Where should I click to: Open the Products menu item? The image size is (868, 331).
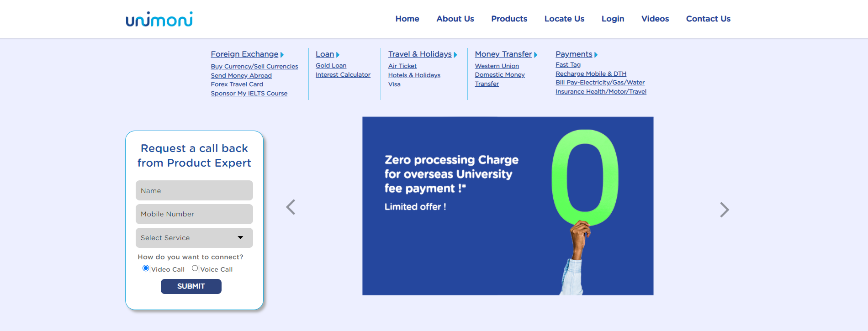coord(509,19)
